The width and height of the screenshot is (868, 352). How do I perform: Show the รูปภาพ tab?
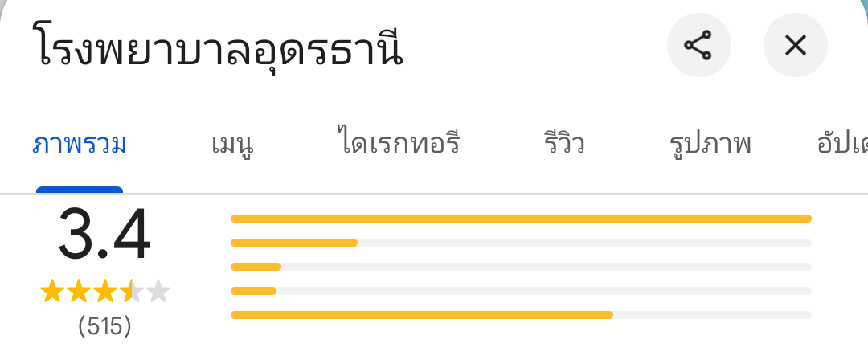[710, 145]
